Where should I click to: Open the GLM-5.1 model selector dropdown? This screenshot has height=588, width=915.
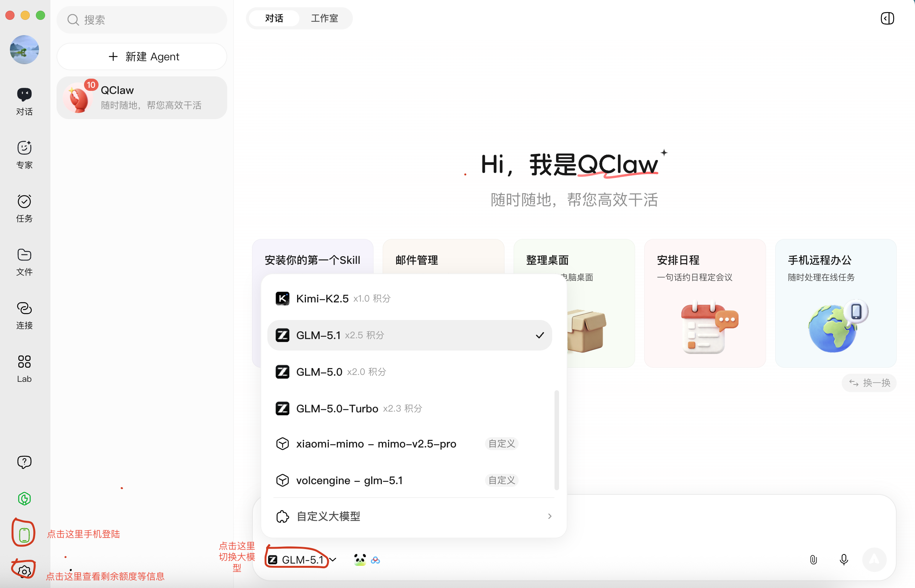click(x=302, y=560)
